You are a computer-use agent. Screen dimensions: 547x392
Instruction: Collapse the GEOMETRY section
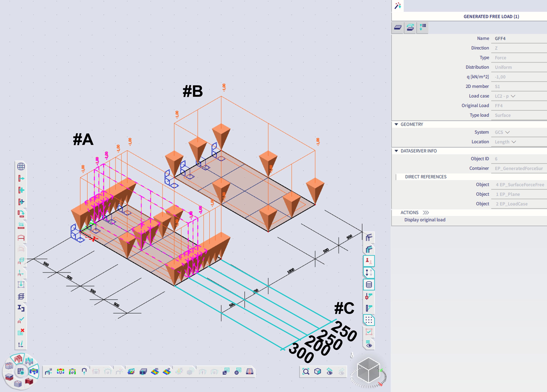click(x=396, y=124)
